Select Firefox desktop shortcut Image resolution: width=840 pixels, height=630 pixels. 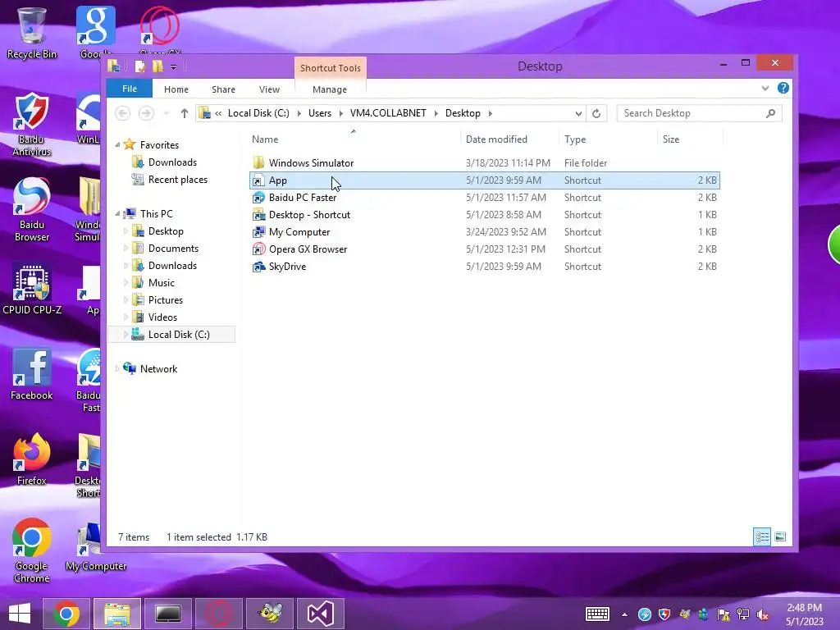[x=31, y=459]
